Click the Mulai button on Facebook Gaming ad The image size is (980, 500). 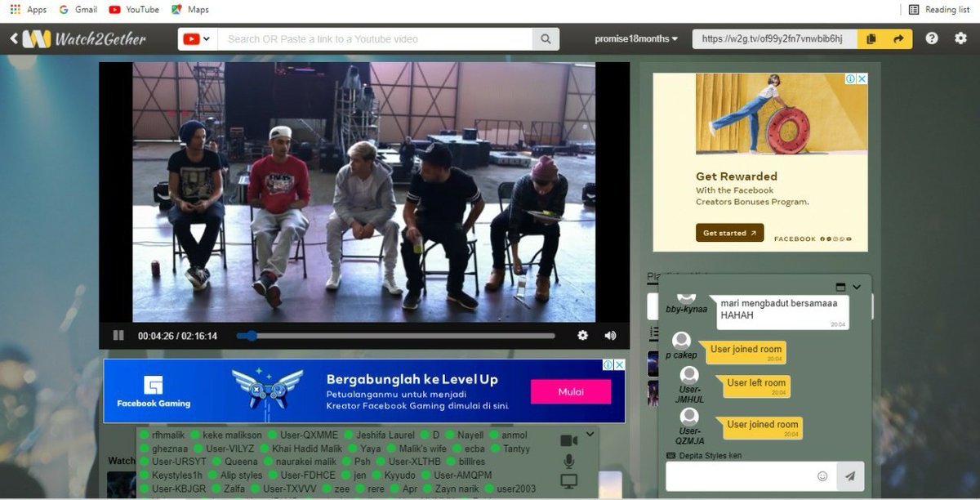pyautogui.click(x=571, y=392)
